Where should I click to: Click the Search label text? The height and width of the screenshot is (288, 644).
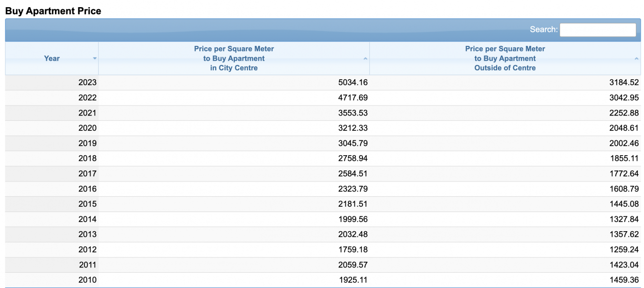click(543, 30)
